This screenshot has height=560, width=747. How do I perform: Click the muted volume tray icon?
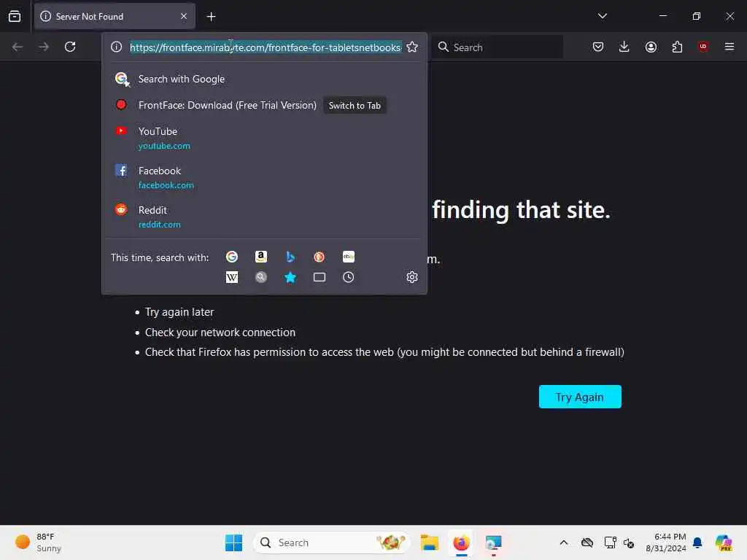pyautogui.click(x=629, y=542)
